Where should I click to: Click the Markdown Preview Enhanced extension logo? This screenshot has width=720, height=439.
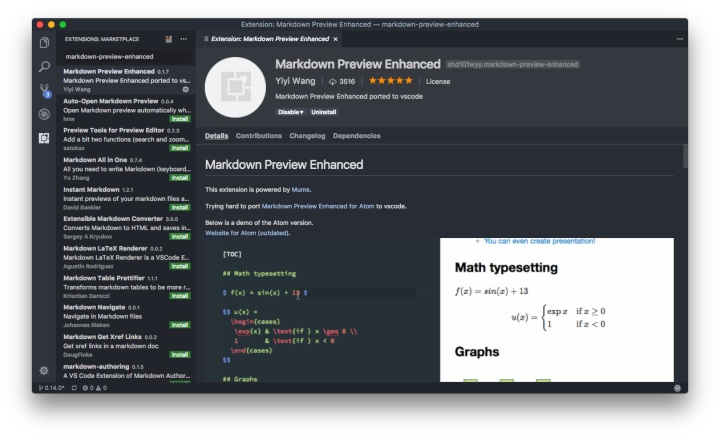[236, 87]
